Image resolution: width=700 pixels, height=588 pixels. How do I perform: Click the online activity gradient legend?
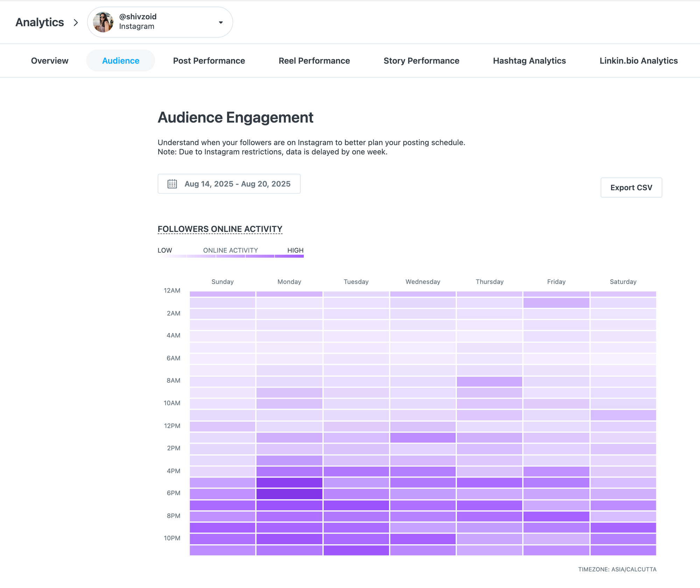click(230, 256)
